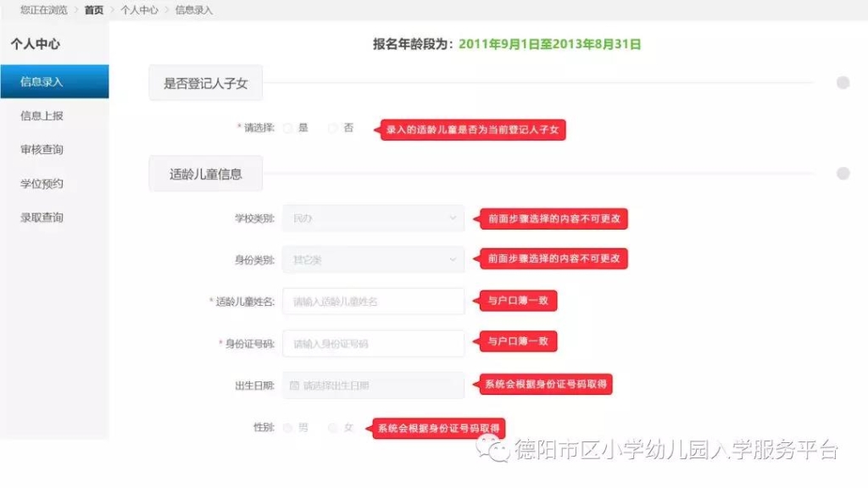Focus the 适龄儿童姓名 input field
This screenshot has height=488, width=868.
[x=373, y=302]
